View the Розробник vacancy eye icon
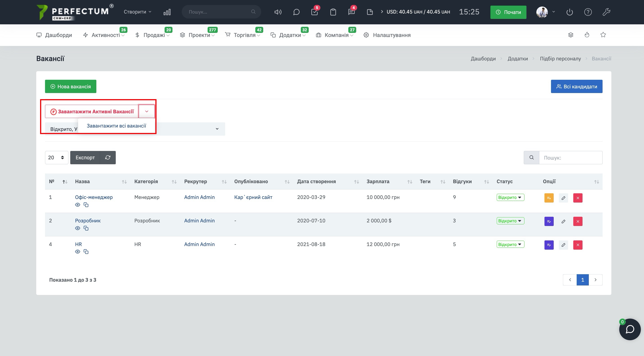The image size is (644, 356). point(77,228)
